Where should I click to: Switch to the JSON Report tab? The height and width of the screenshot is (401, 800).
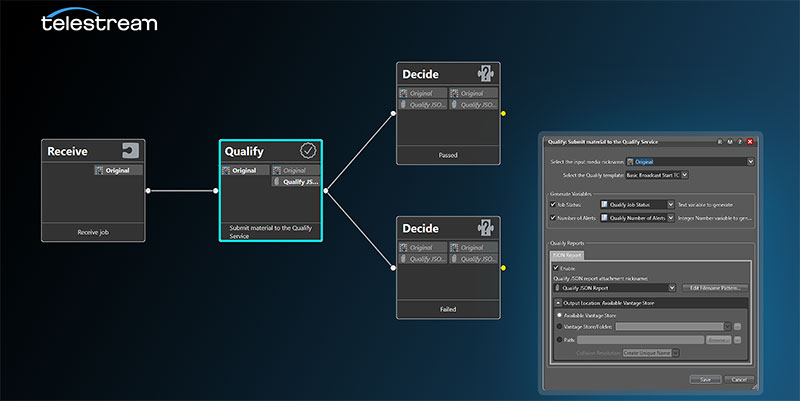(x=567, y=256)
